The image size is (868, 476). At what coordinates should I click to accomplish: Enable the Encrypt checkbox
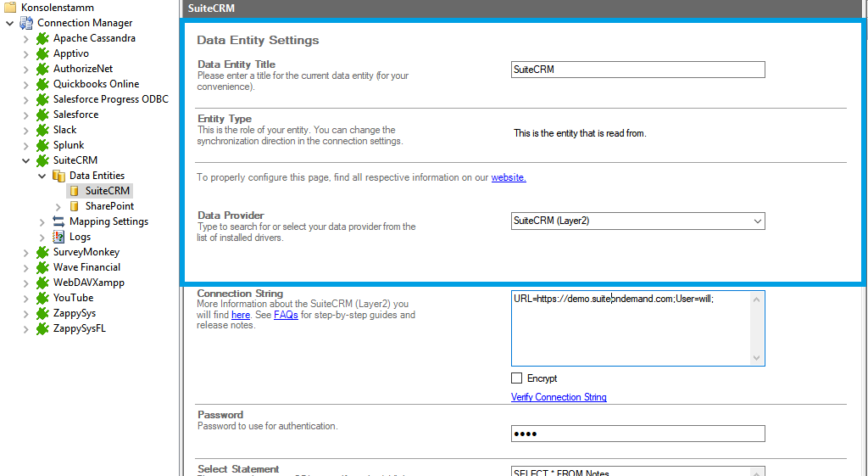click(x=517, y=378)
